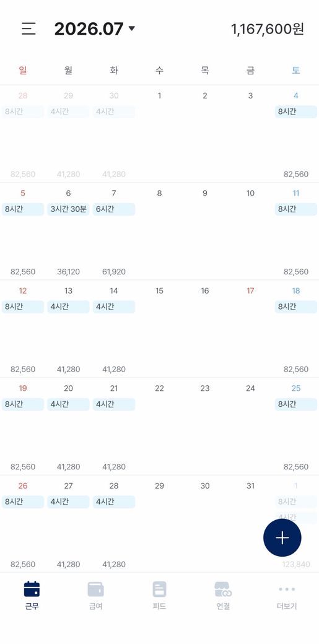The width and height of the screenshot is (319, 644).
Task: View the 1,167,600원 monthly total
Action: click(267, 29)
